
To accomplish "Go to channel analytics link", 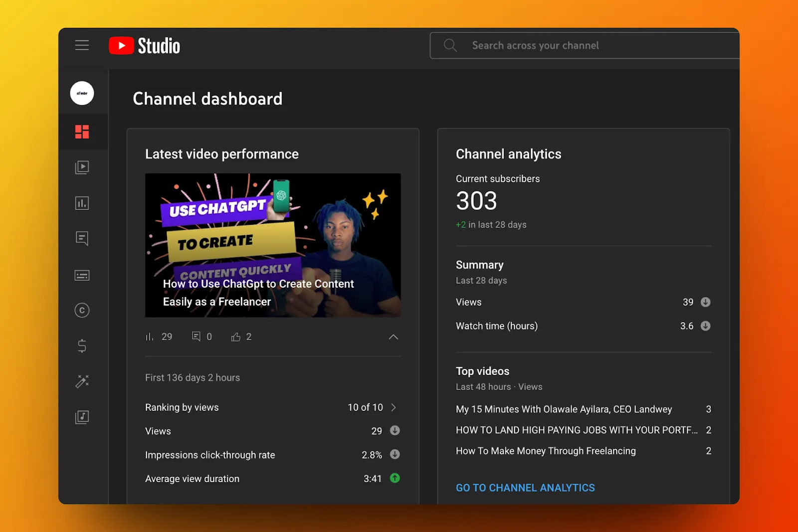I will coord(525,488).
